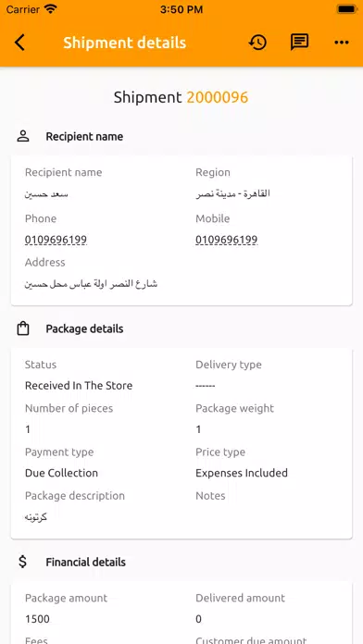363x644 pixels.
Task: Select the Shipment details header title
Action: (125, 43)
